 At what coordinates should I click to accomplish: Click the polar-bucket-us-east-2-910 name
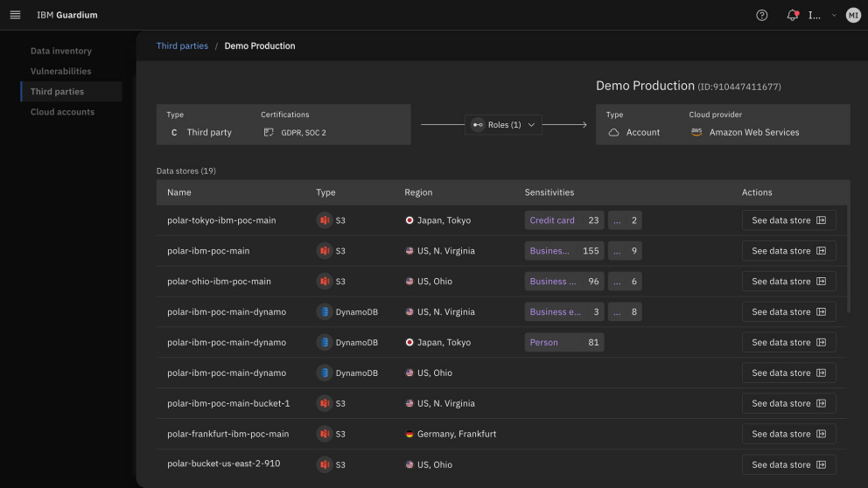point(224,464)
